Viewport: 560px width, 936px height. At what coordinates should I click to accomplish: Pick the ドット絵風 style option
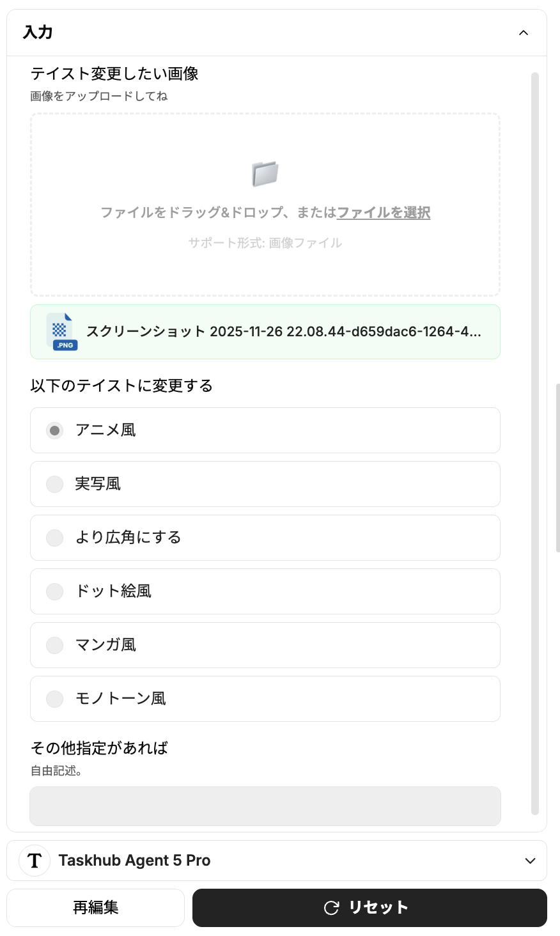pyautogui.click(x=55, y=591)
